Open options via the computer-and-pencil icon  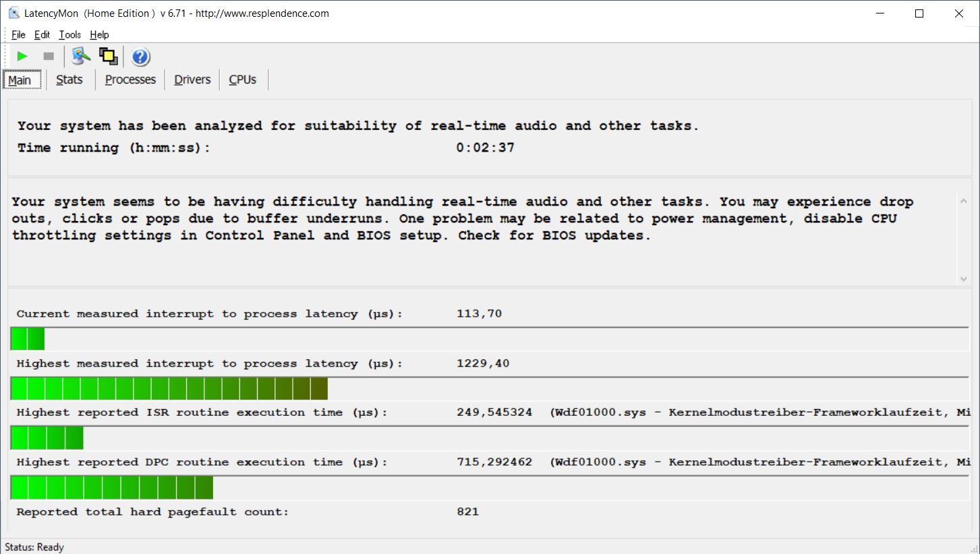(x=81, y=57)
